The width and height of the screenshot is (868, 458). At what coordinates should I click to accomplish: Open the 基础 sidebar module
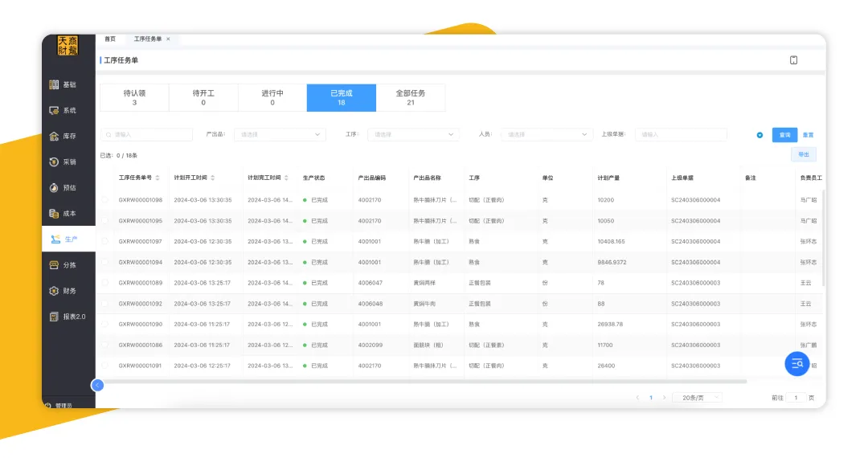point(63,84)
